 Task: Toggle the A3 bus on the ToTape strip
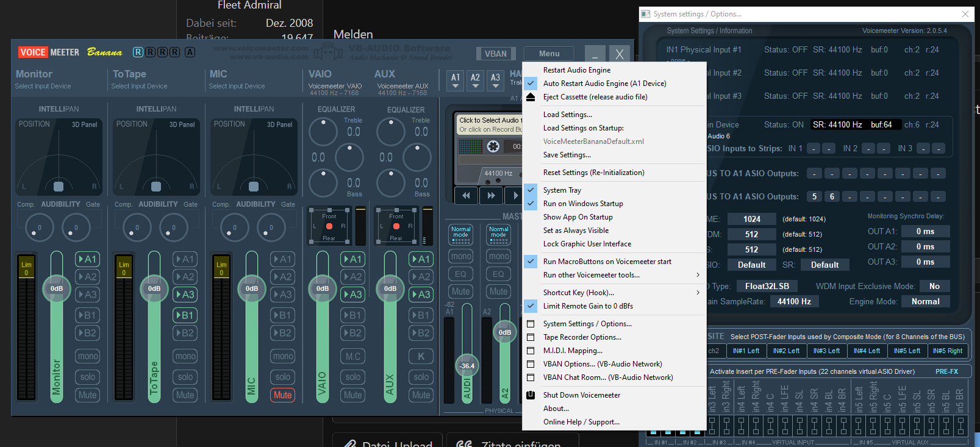point(185,295)
